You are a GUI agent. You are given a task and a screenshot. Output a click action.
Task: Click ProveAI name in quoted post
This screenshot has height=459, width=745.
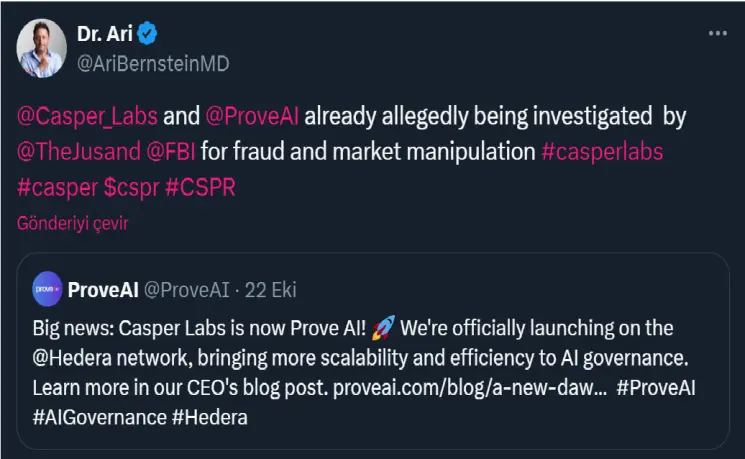[x=103, y=290]
